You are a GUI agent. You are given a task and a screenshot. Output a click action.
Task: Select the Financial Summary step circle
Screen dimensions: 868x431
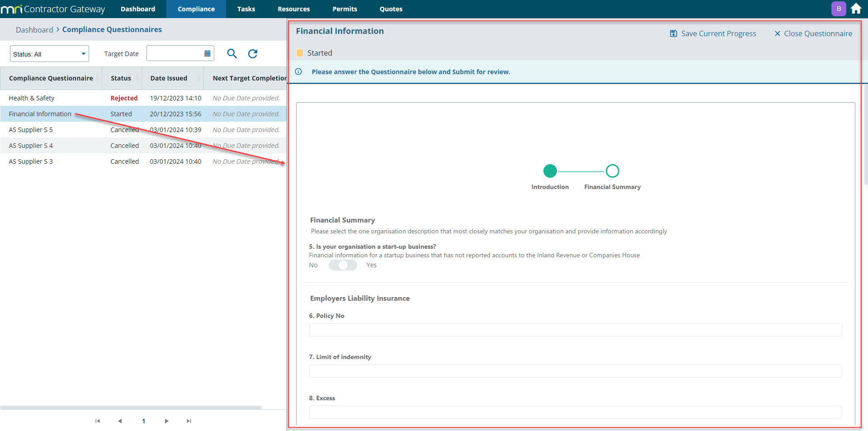(612, 171)
